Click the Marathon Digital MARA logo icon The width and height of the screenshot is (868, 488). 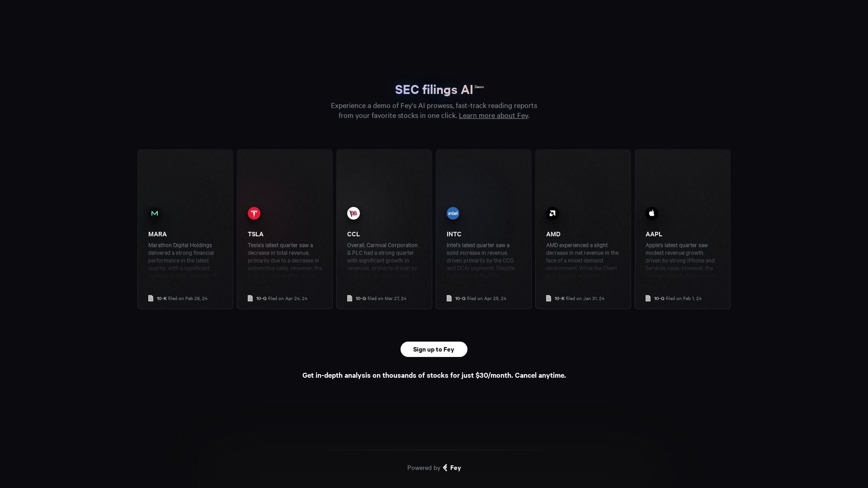[x=155, y=213]
